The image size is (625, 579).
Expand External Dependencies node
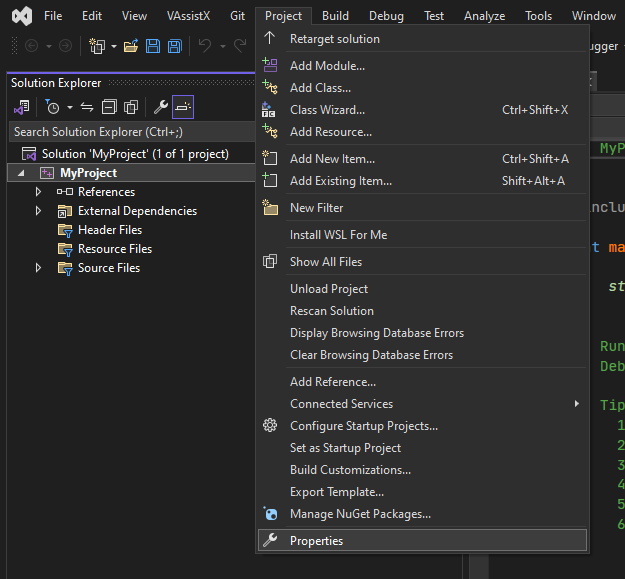(x=38, y=210)
